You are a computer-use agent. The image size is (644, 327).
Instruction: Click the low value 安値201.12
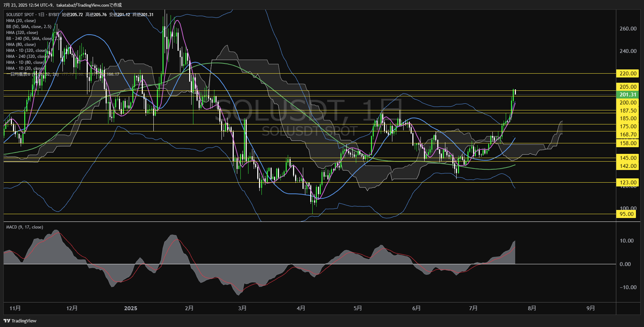click(x=119, y=15)
